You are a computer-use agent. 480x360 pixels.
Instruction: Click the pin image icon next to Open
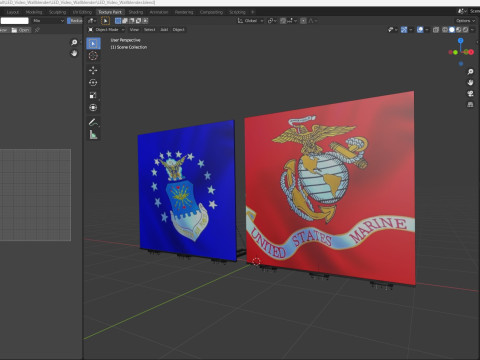(37, 30)
